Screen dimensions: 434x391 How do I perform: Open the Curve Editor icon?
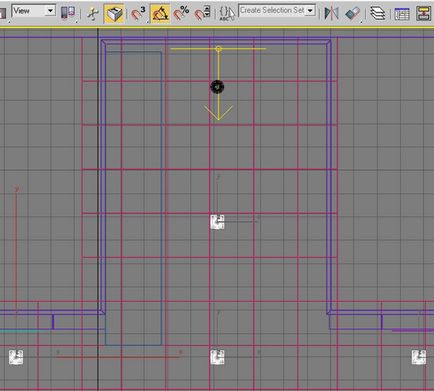tap(402, 13)
